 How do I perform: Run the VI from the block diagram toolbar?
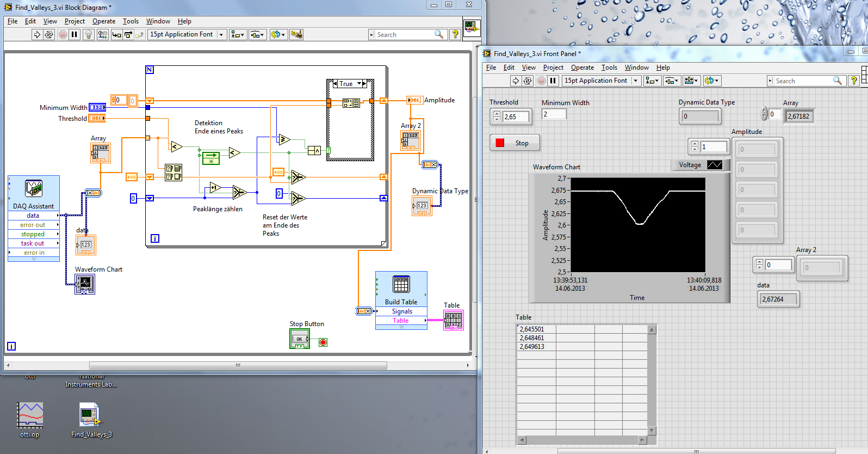point(37,34)
